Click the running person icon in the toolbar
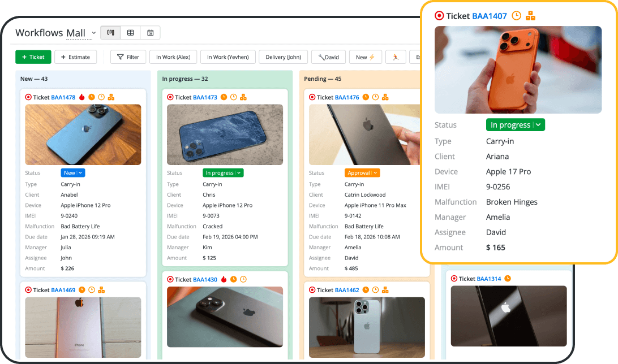 click(x=397, y=57)
